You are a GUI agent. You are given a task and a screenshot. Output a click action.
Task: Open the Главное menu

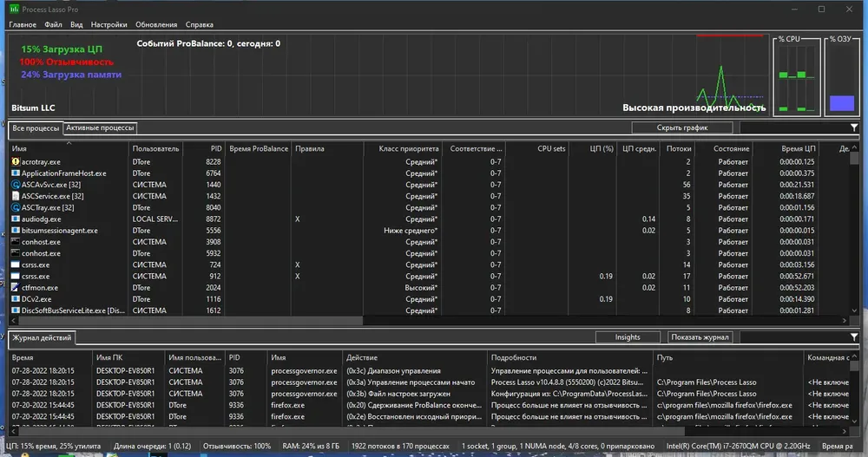pos(23,24)
